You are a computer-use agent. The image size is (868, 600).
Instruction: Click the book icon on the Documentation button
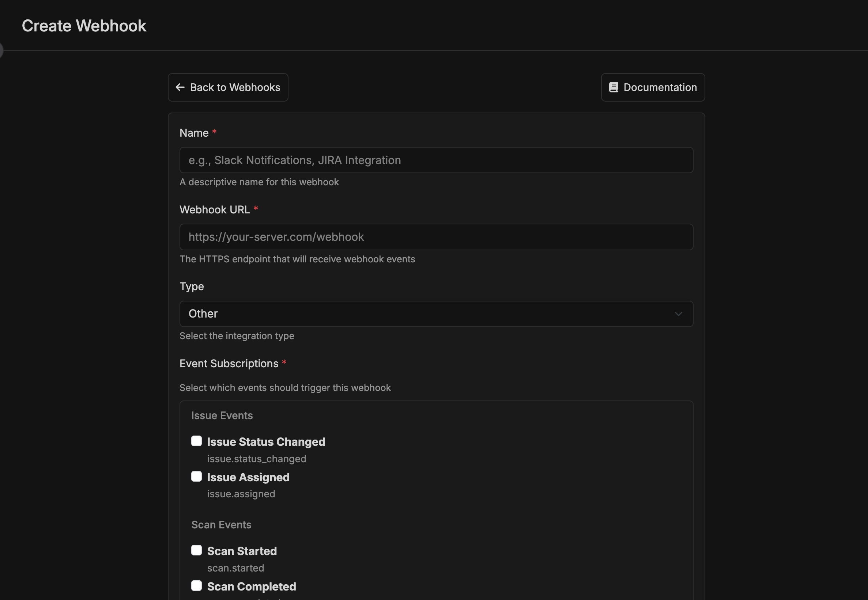(614, 87)
